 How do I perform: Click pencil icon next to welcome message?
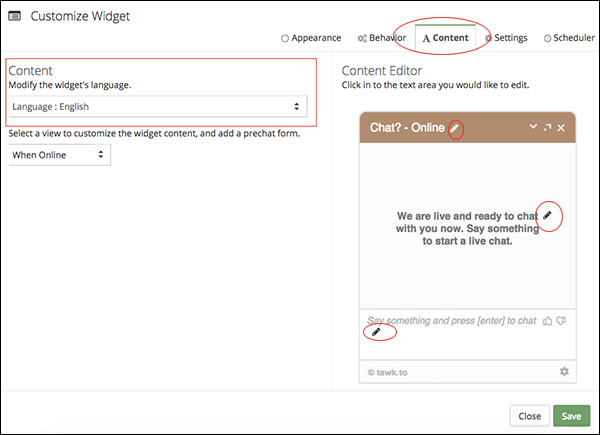[548, 215]
